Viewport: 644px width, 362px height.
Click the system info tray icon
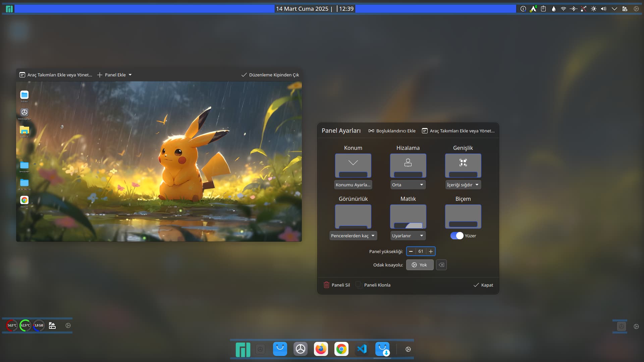tap(523, 9)
